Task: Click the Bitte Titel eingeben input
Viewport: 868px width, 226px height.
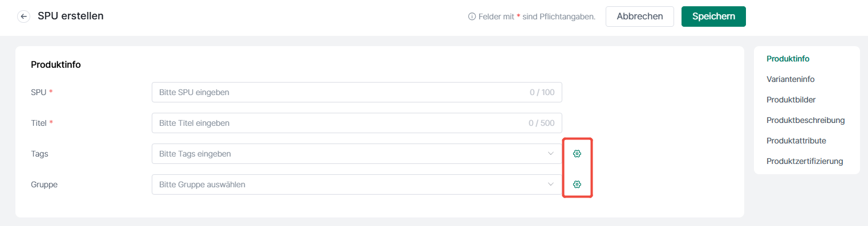Action: point(357,123)
